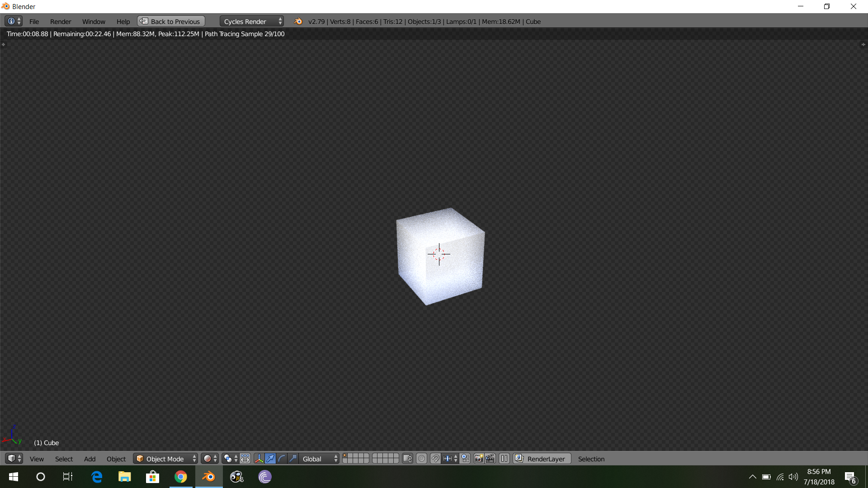Open the Object menu in 3D viewport

[116, 459]
